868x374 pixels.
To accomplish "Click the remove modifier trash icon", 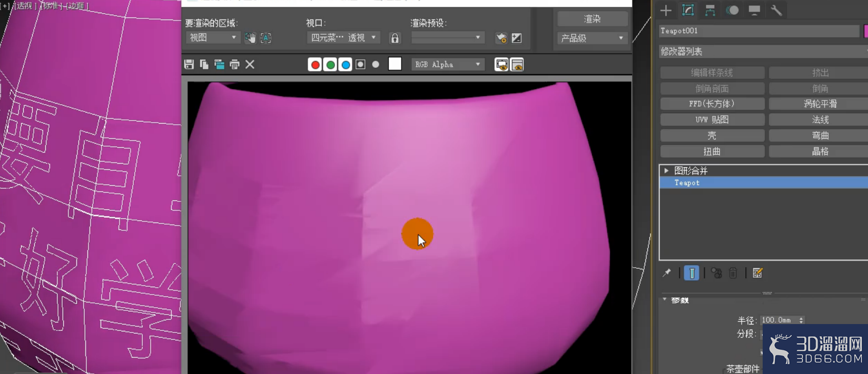I will click(733, 272).
